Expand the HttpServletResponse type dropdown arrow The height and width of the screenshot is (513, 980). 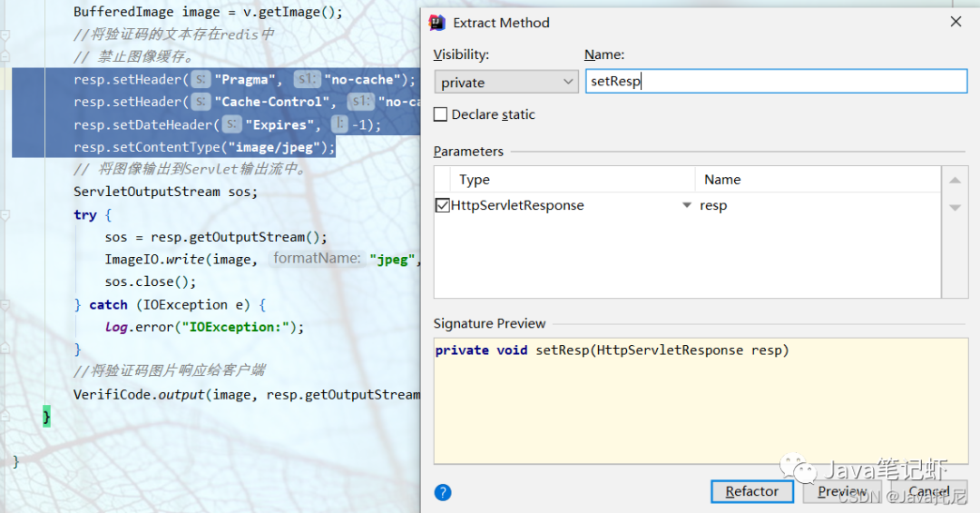click(687, 205)
